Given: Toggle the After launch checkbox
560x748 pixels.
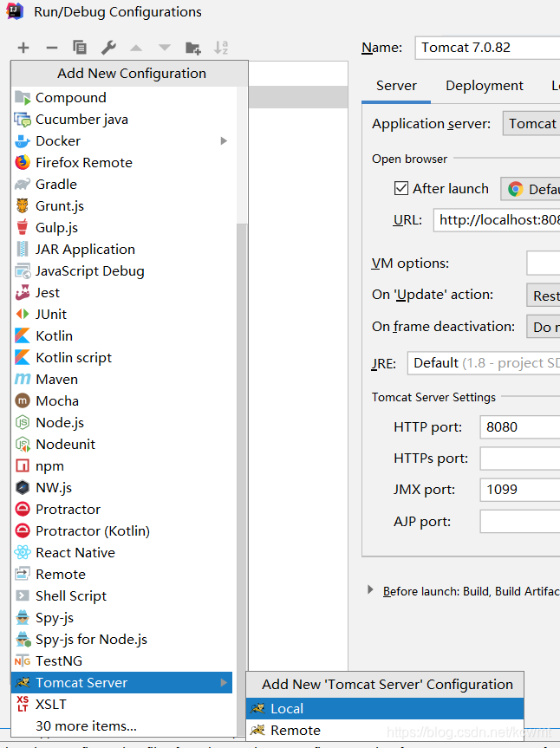Looking at the screenshot, I should [401, 188].
